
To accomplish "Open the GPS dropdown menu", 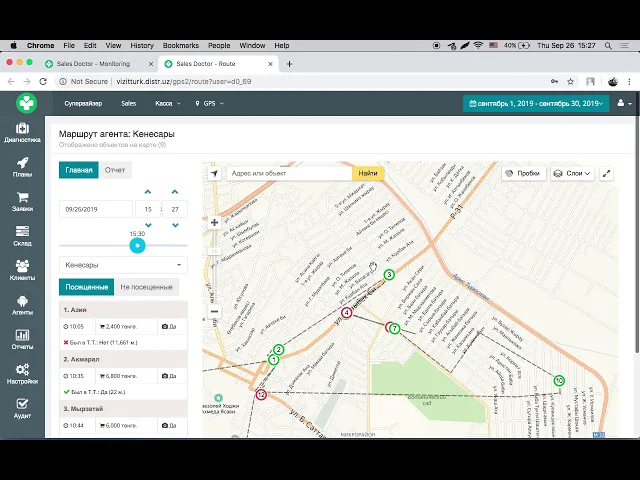I will click(x=210, y=104).
